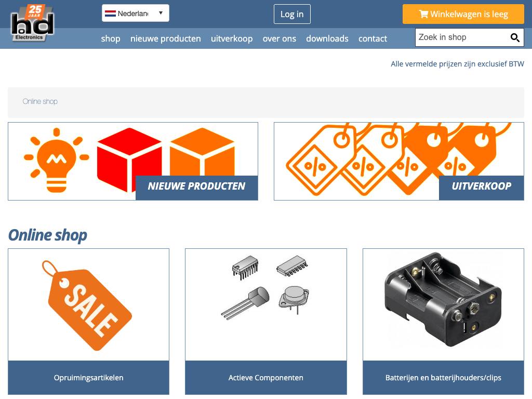Click the Zoek in shop field
This screenshot has width=532, height=399.
click(x=470, y=37)
